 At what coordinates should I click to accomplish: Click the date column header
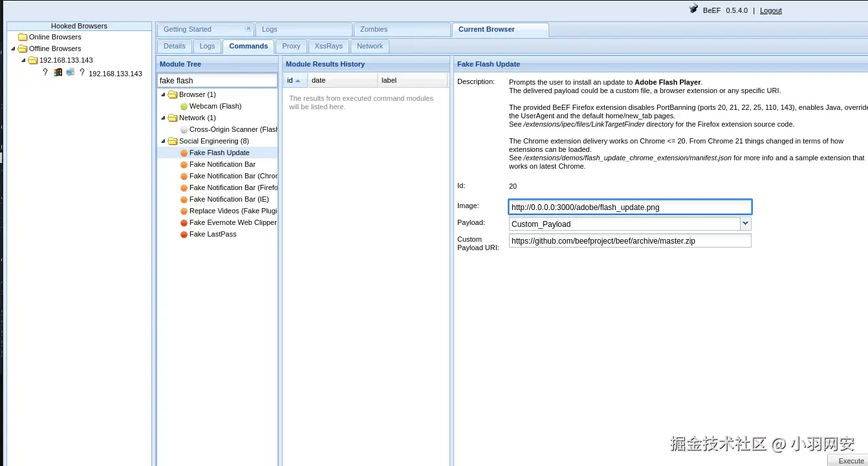tap(342, 80)
